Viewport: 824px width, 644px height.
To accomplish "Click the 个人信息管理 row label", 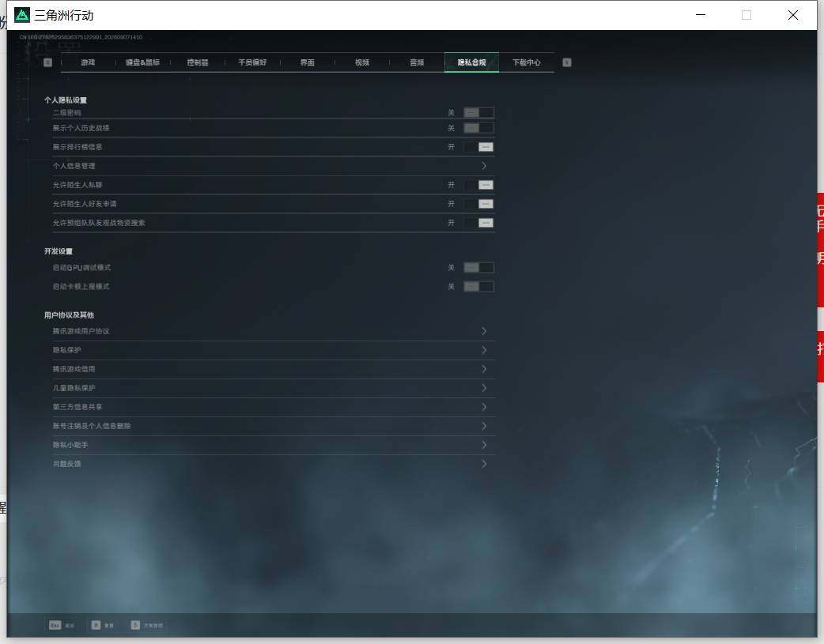I will (74, 166).
